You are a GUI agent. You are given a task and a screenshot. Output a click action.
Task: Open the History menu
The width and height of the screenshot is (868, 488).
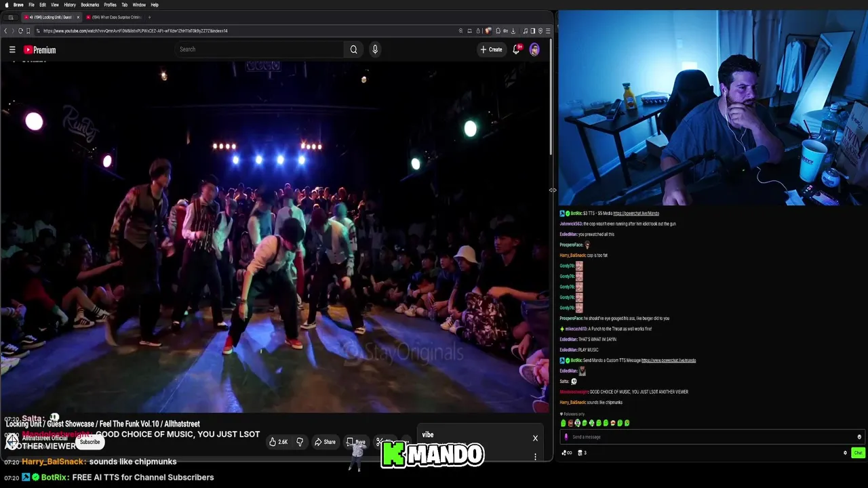click(x=70, y=5)
